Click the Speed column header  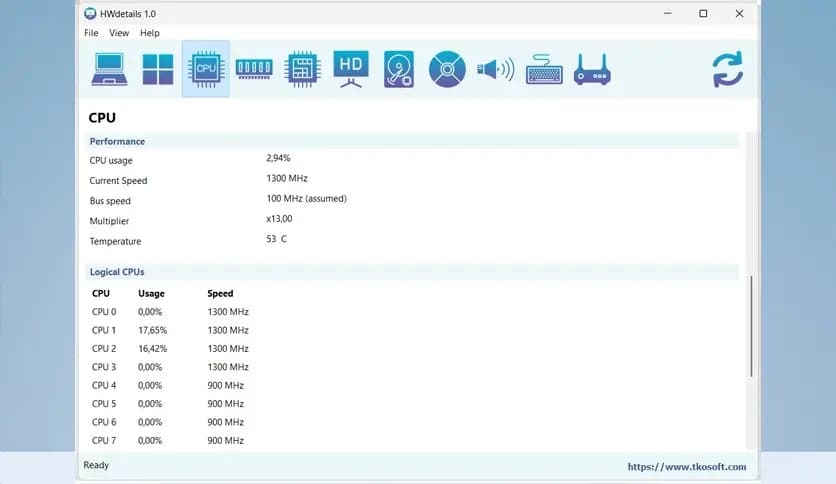click(x=220, y=294)
